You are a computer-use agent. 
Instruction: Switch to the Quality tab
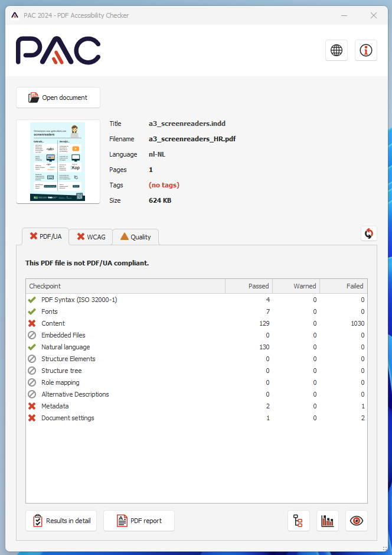pos(135,237)
